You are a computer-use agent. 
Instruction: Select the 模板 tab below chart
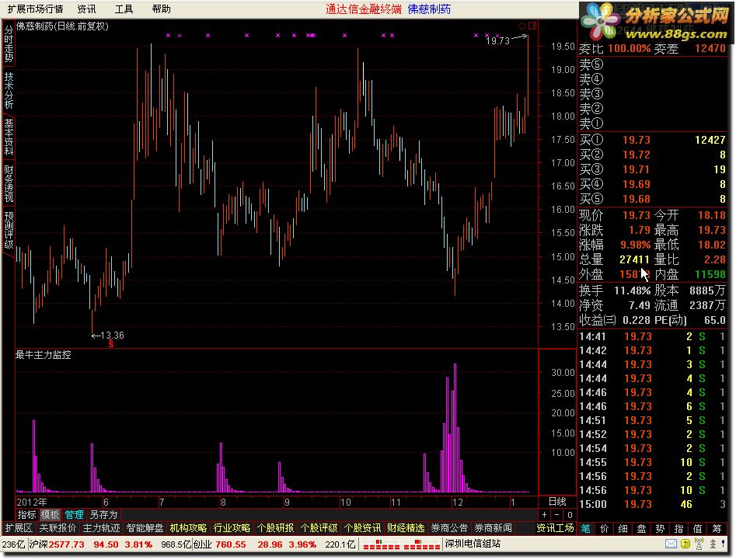click(x=50, y=514)
